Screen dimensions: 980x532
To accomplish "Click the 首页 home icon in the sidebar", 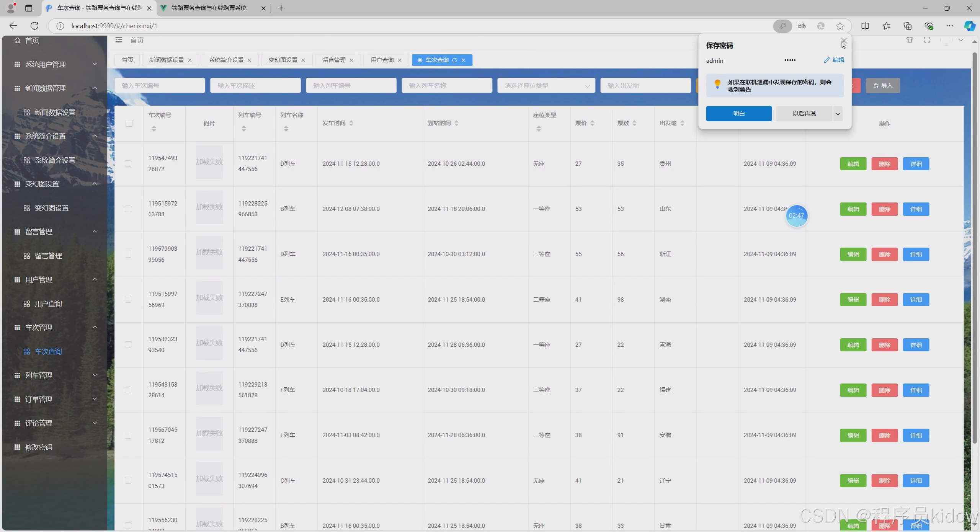I will coord(17,40).
